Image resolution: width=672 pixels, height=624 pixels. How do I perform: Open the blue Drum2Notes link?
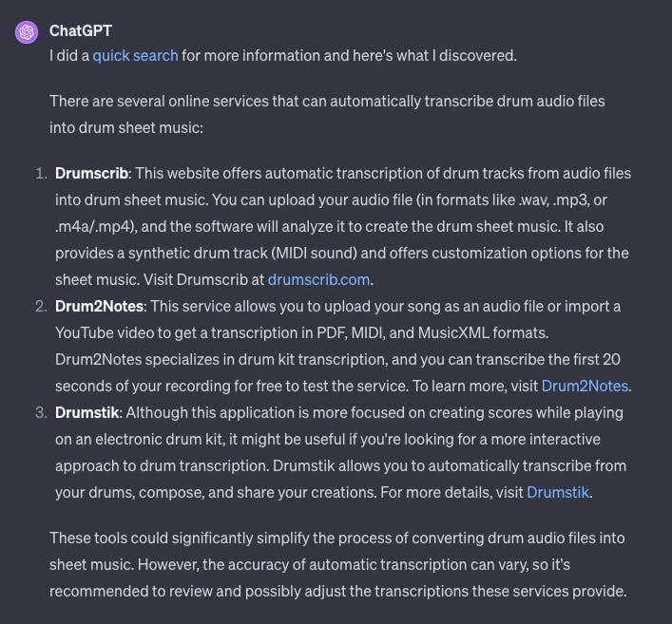[585, 386]
